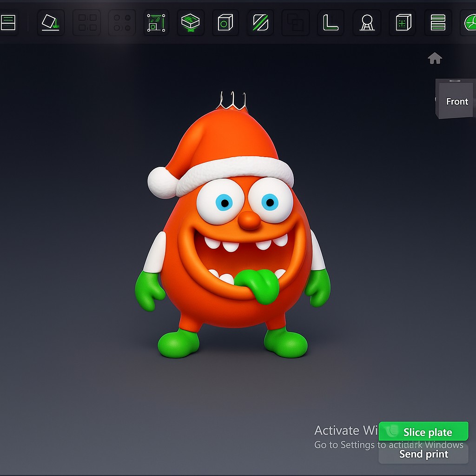
Task: Activate the diagonal cut tool icon
Action: (x=260, y=22)
